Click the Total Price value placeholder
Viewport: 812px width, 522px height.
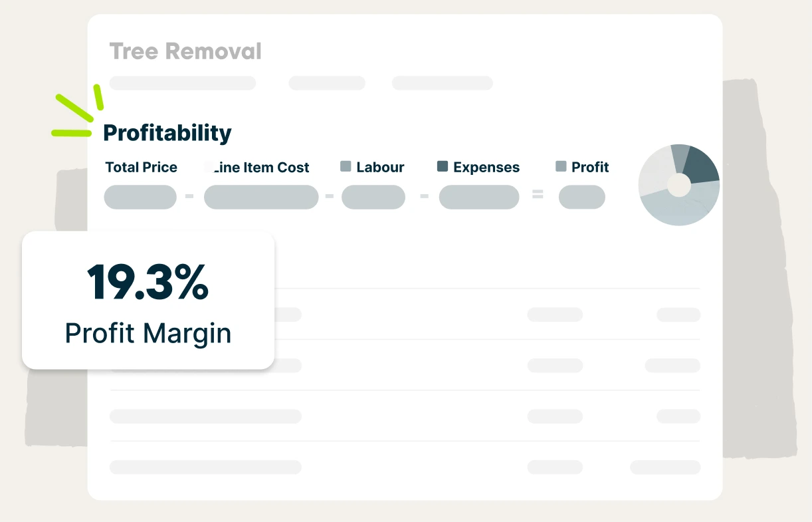(140, 197)
